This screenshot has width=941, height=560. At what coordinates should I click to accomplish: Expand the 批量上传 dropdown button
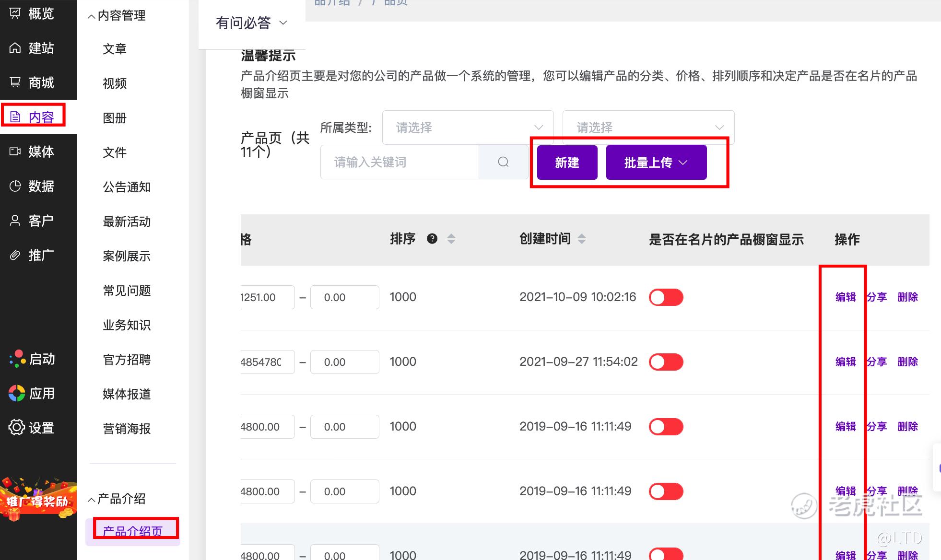click(656, 163)
